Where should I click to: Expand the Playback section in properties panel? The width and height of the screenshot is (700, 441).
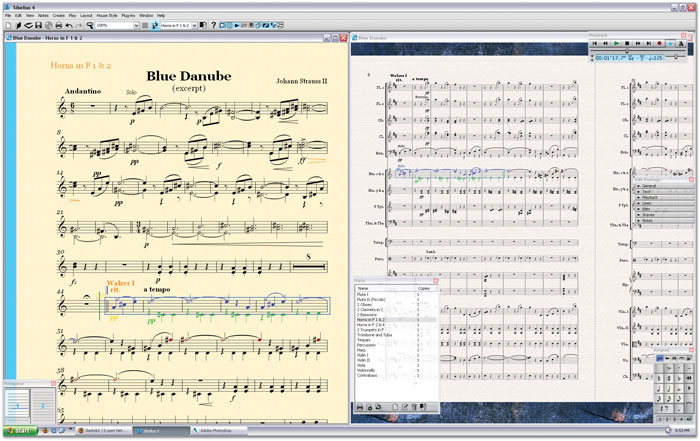pyautogui.click(x=665, y=198)
